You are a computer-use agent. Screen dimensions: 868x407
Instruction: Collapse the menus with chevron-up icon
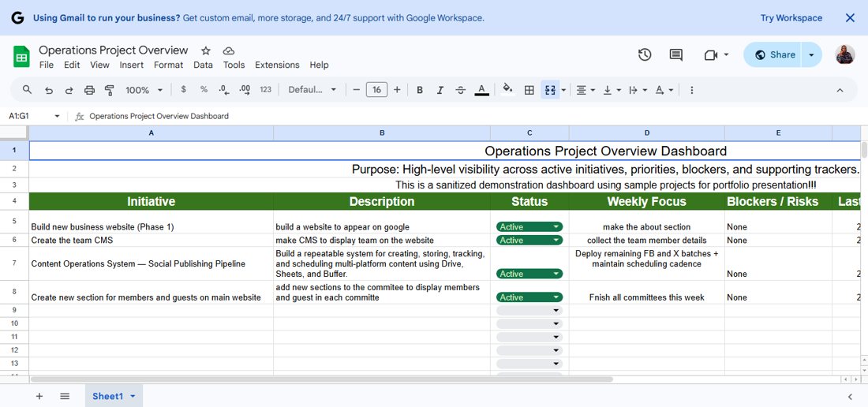coord(840,90)
